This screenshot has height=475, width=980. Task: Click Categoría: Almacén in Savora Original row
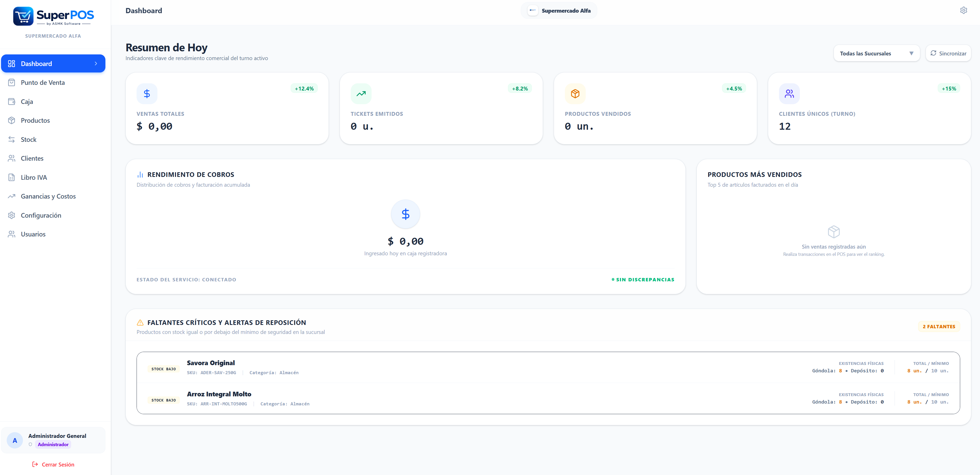(274, 373)
